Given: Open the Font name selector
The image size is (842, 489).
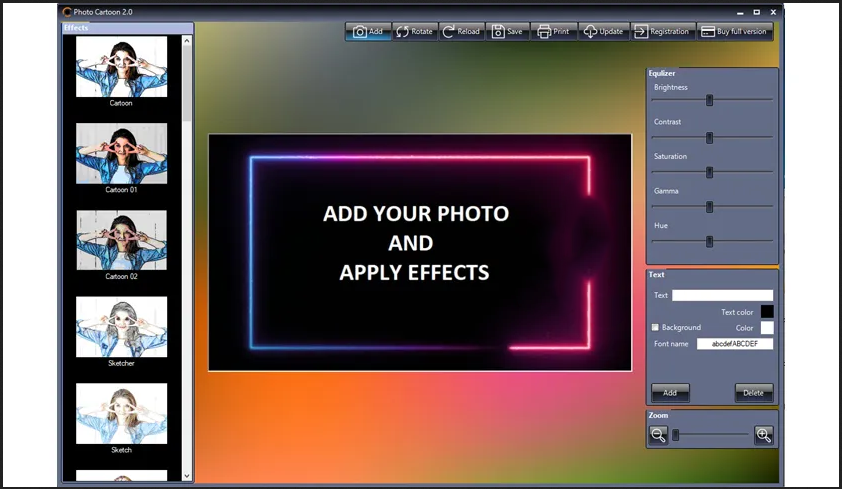Looking at the screenshot, I should [x=735, y=344].
